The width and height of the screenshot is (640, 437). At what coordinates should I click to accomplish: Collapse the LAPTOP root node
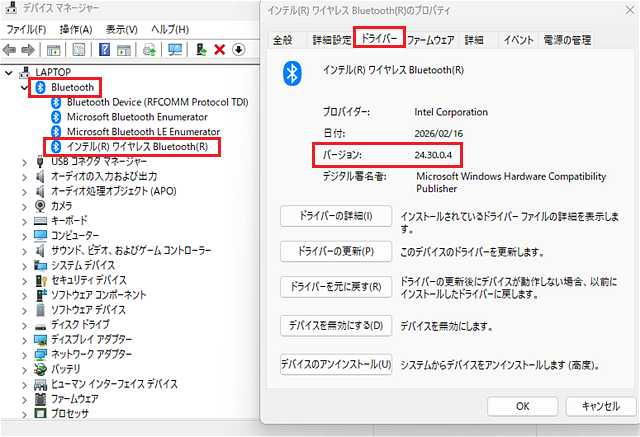pos(9,73)
